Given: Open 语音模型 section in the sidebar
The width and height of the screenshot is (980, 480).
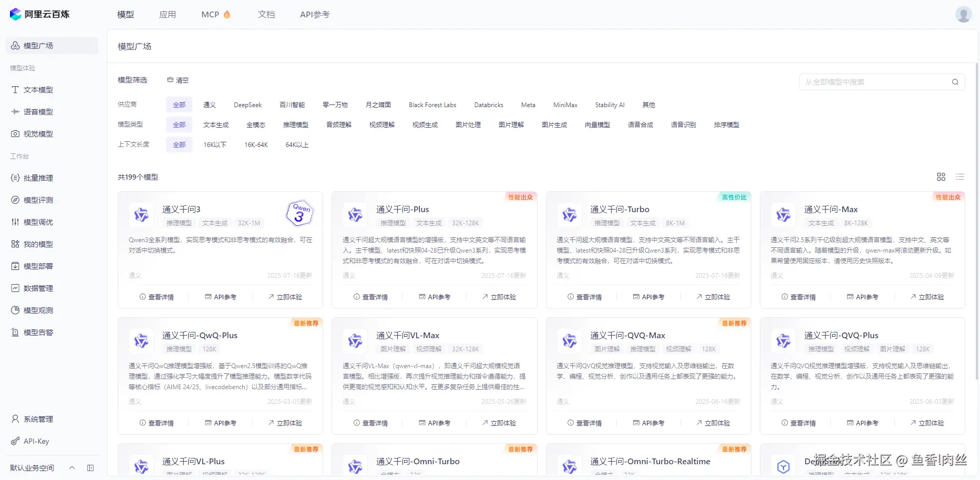Looking at the screenshot, I should coord(37,111).
